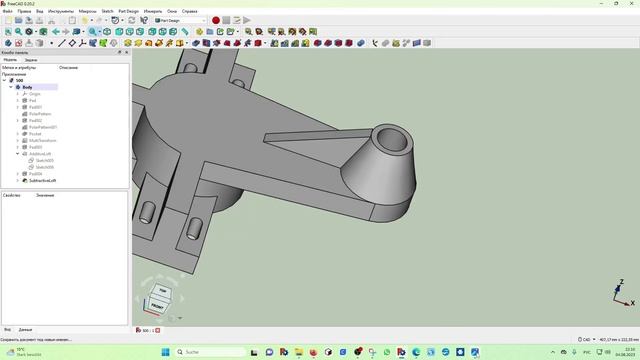Go back with the left arrow icon
Image resolution: width=640 pixels, height=360 pixels.
(x=56, y=31)
